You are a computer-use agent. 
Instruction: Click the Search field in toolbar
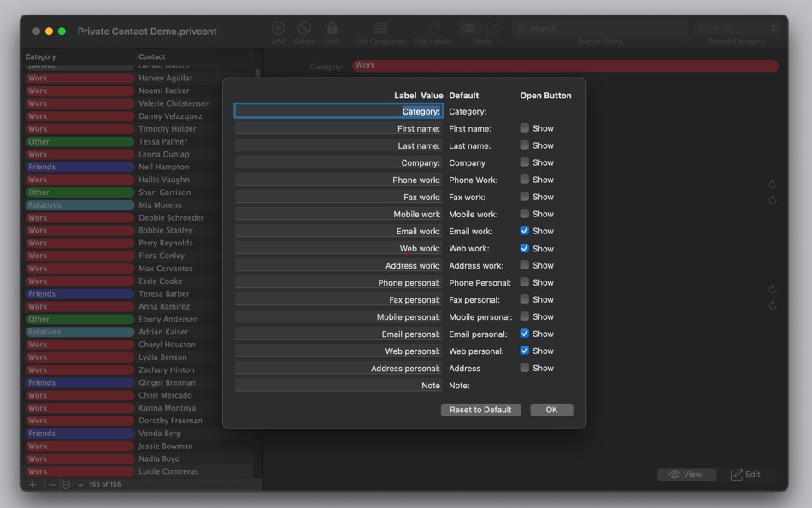[600, 28]
